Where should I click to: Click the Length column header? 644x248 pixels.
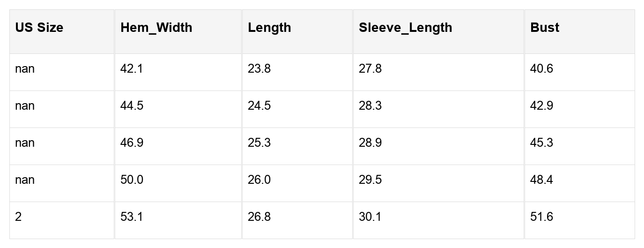click(x=269, y=28)
